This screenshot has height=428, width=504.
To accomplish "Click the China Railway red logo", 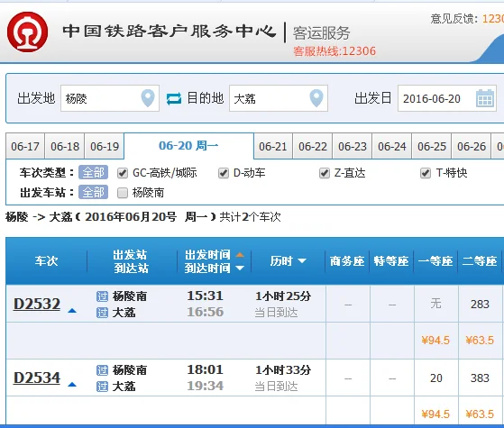I will (28, 32).
